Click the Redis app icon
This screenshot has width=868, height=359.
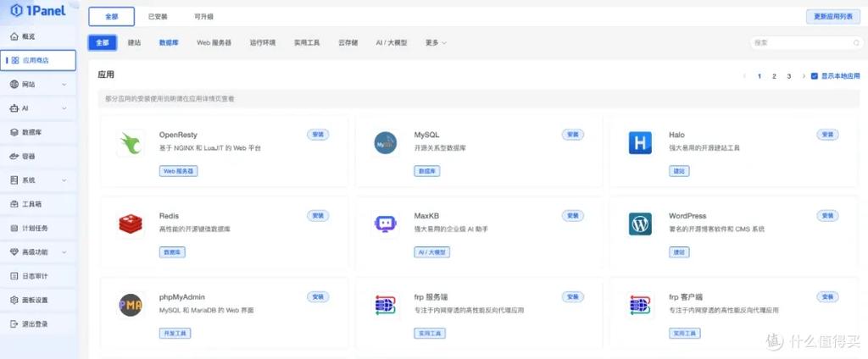pos(131,224)
